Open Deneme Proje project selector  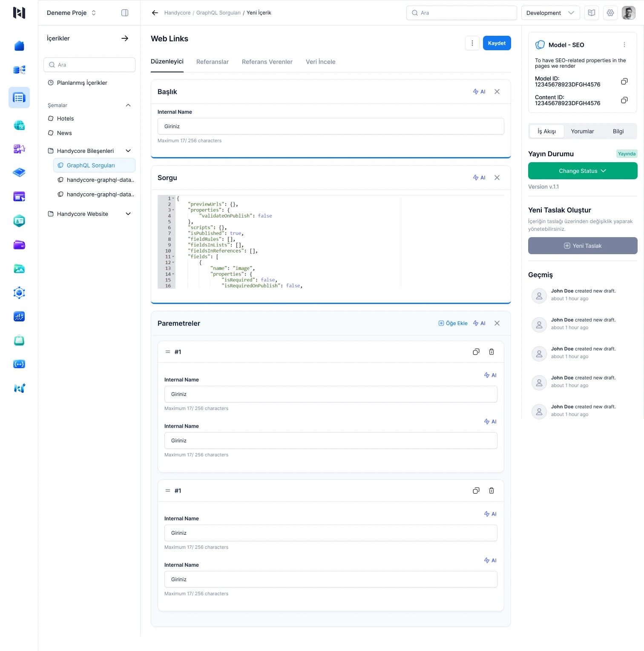[x=72, y=13]
